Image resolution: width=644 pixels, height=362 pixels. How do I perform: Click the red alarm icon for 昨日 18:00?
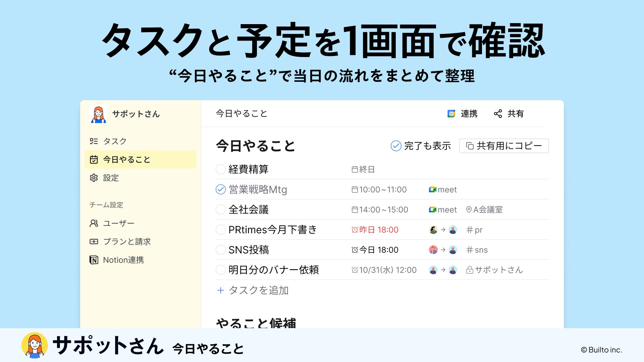[x=355, y=230]
